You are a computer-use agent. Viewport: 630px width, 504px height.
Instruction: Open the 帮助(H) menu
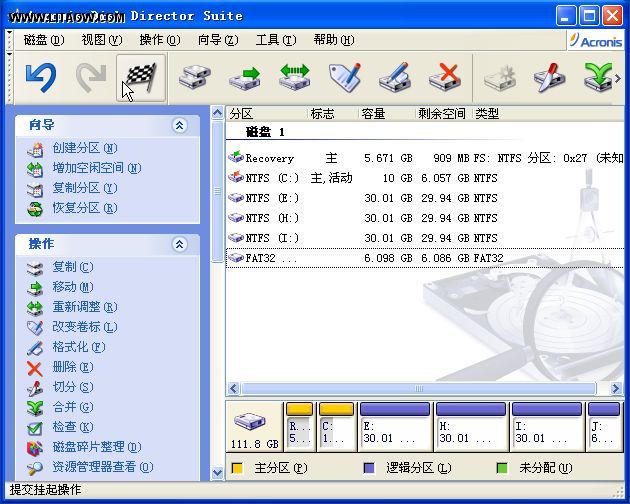[334, 40]
